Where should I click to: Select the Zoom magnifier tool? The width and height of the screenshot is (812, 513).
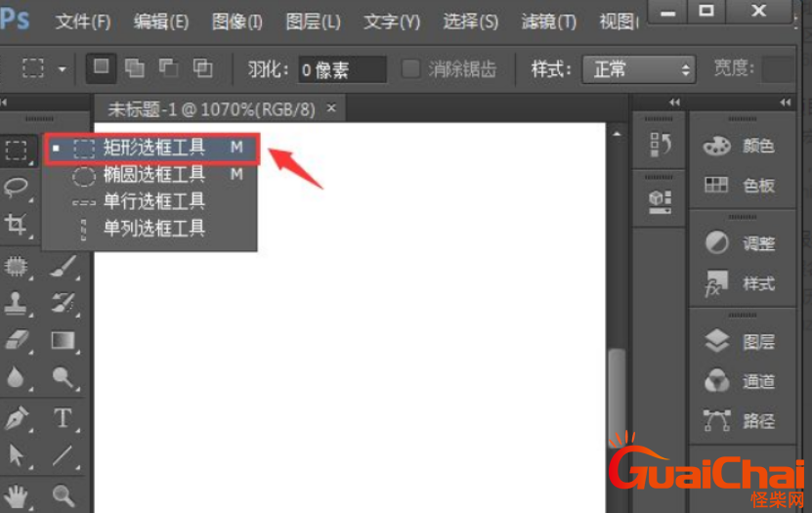point(64,494)
